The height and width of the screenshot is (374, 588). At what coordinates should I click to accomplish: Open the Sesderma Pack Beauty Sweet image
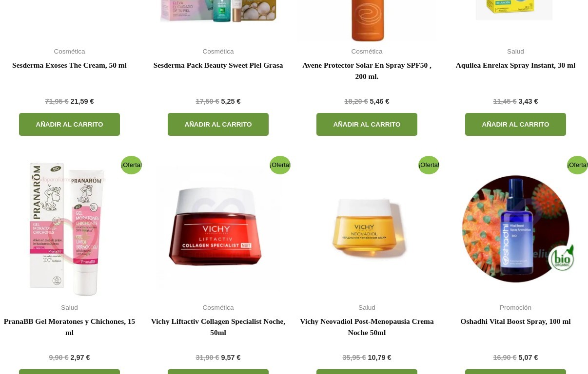pyautogui.click(x=218, y=12)
